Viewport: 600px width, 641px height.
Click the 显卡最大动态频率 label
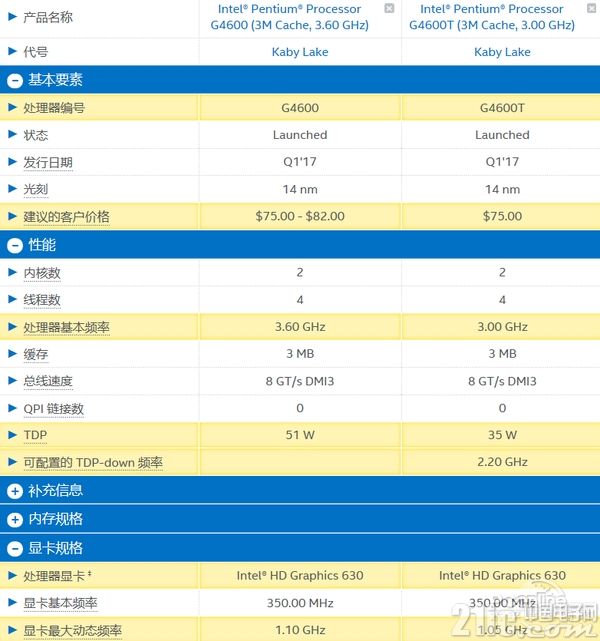click(x=72, y=630)
